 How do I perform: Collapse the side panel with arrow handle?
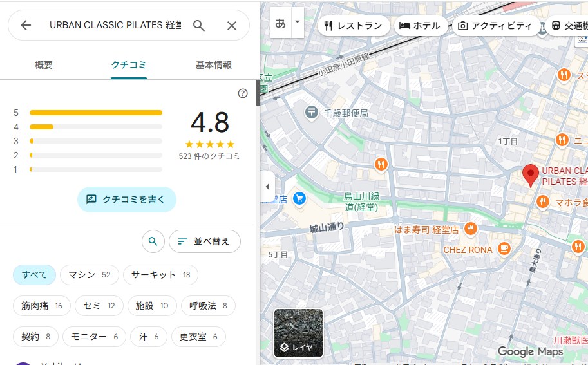267,187
